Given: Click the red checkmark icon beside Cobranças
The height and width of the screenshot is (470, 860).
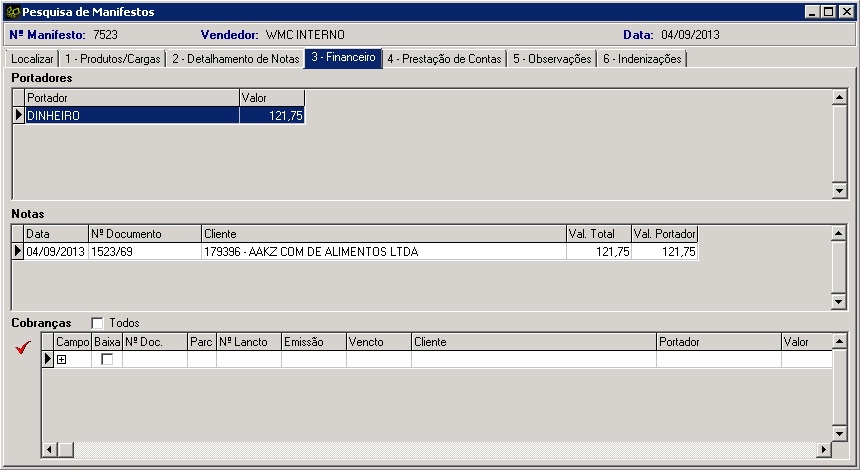Looking at the screenshot, I should [x=24, y=347].
